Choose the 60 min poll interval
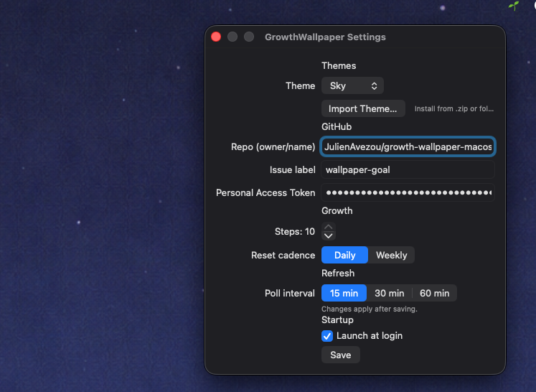 (435, 293)
